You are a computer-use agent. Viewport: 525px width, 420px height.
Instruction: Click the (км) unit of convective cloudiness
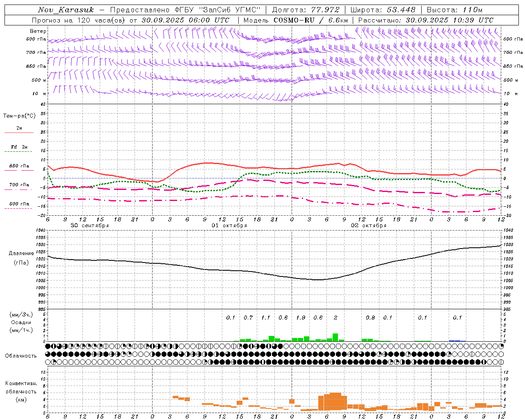point(21,399)
